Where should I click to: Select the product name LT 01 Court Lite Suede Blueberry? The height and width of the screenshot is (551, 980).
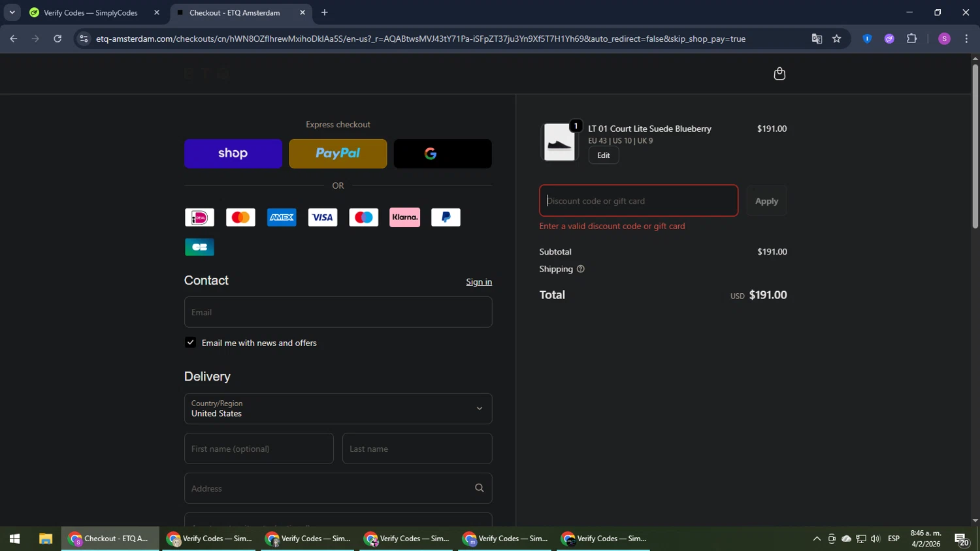(x=649, y=129)
